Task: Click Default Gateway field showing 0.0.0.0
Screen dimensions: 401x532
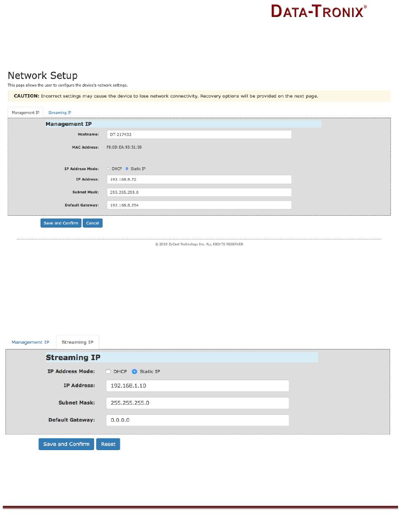Action: pos(197,420)
